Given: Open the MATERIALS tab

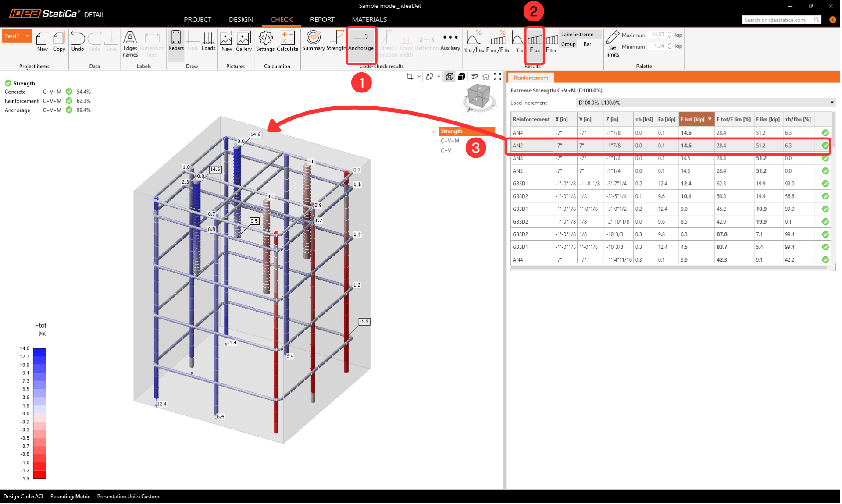Looking at the screenshot, I should 369,20.
